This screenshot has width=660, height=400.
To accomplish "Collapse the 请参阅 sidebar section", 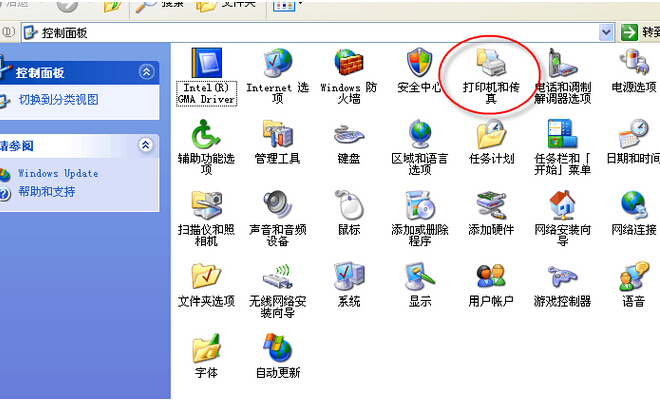I will (x=147, y=145).
